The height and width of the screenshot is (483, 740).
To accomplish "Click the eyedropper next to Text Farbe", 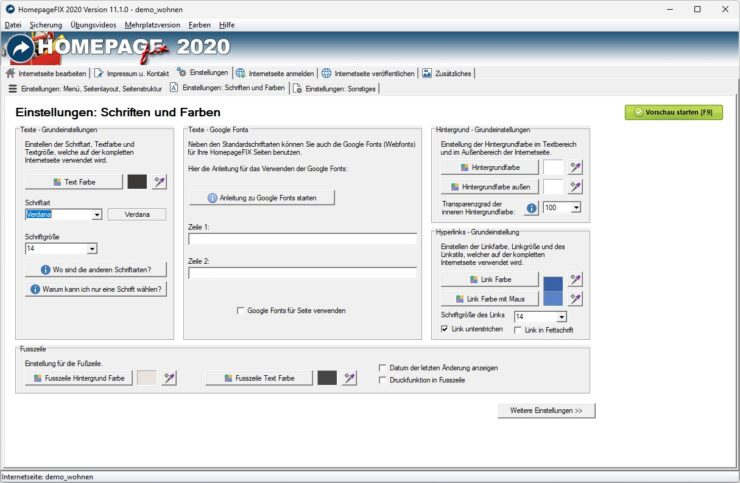I will coord(160,182).
